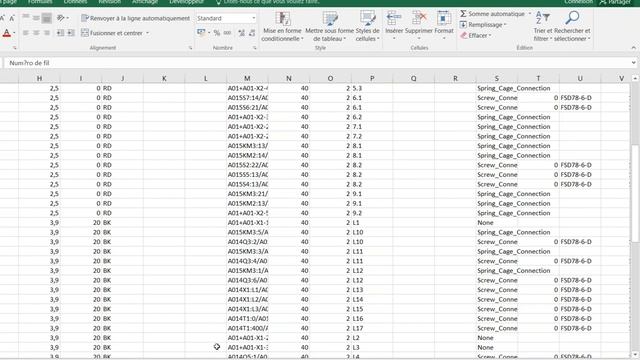Click cell containing 5.3
640x360 pixels.
(372, 88)
